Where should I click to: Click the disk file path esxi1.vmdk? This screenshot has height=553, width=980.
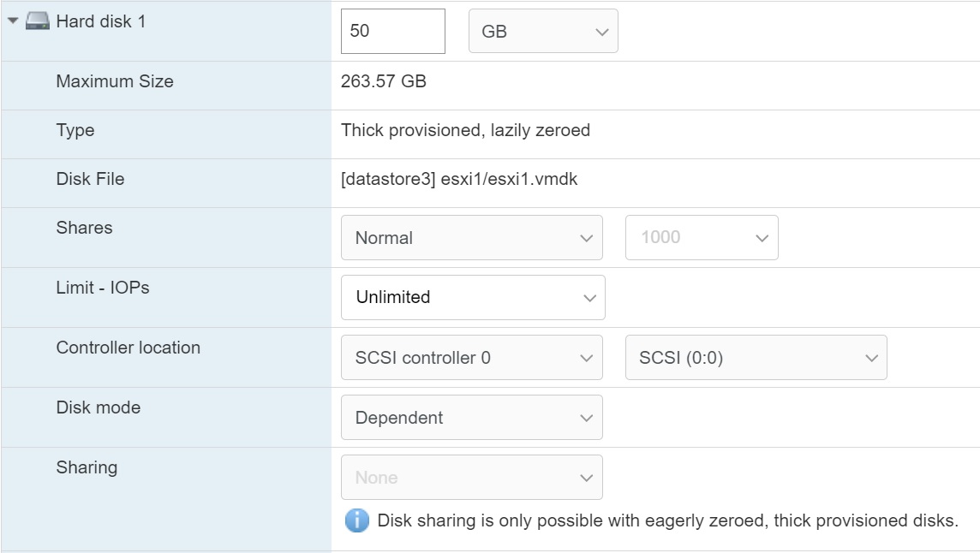point(459,180)
